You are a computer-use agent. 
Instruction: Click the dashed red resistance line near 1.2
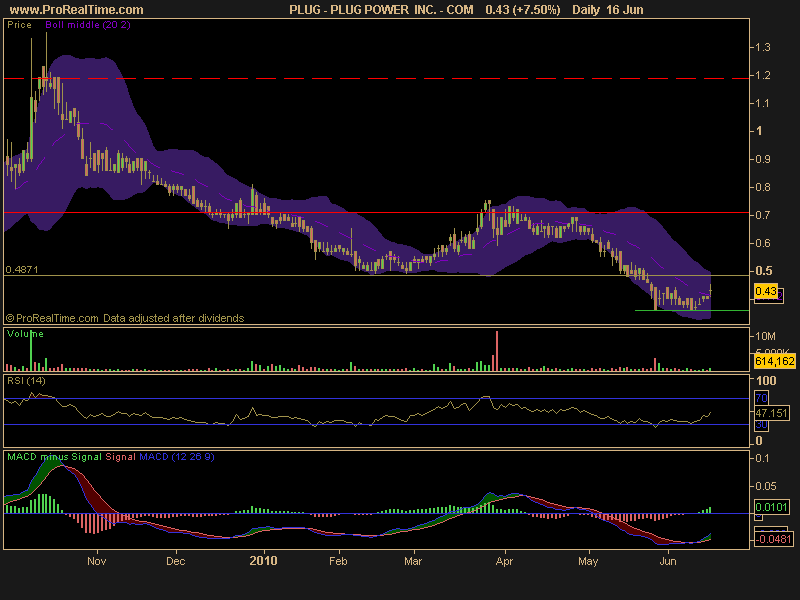point(377,79)
